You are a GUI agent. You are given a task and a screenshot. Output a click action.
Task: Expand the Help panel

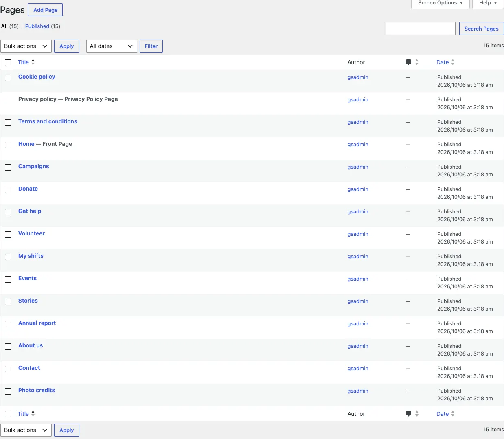488,3
